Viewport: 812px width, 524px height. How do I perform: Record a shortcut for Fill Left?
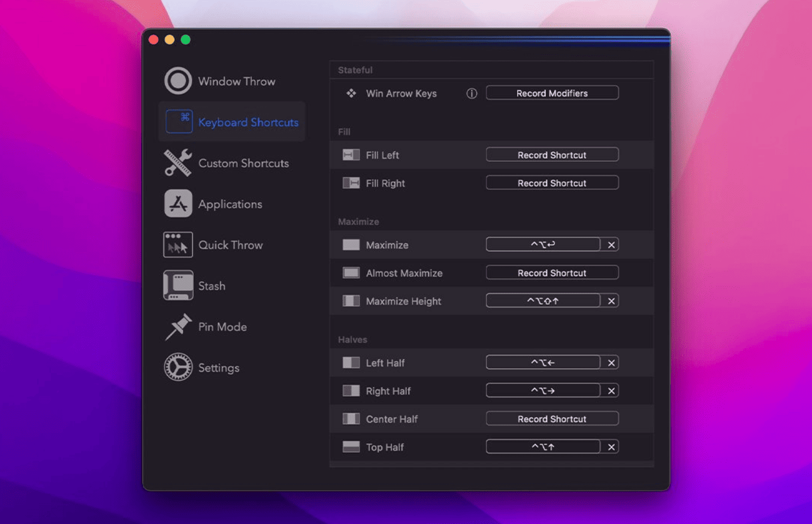coord(552,155)
